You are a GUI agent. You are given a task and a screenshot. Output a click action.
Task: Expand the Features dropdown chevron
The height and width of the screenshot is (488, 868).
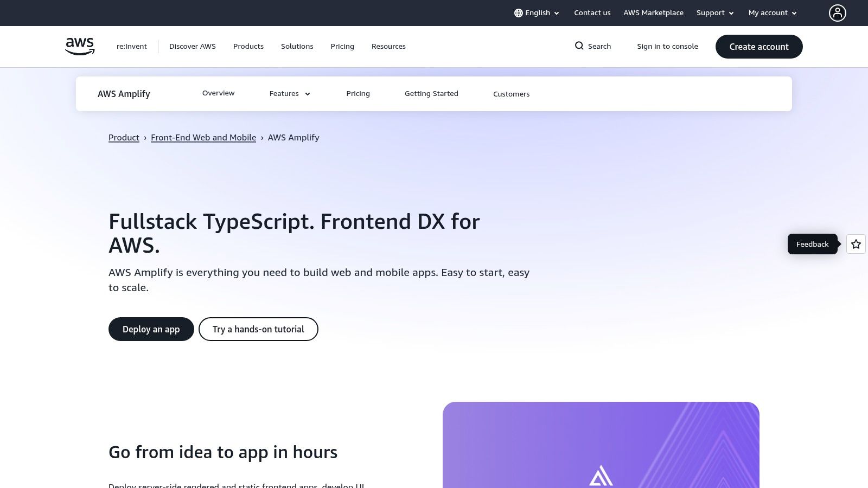pos(308,94)
